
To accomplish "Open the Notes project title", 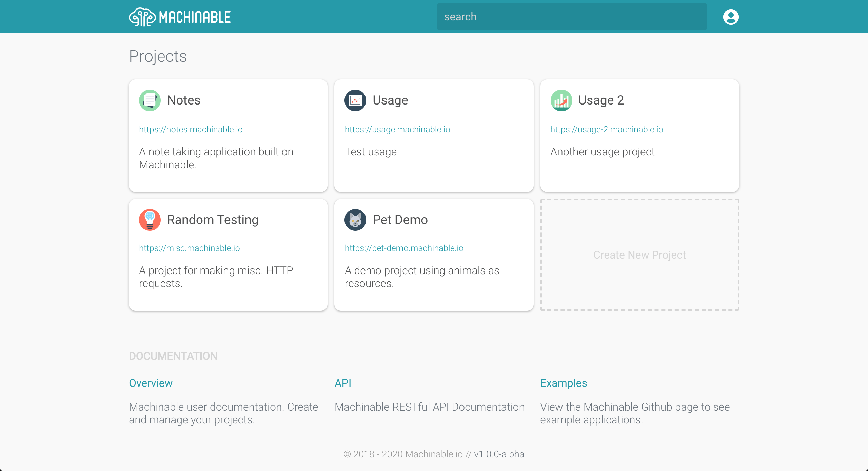I will coord(184,100).
